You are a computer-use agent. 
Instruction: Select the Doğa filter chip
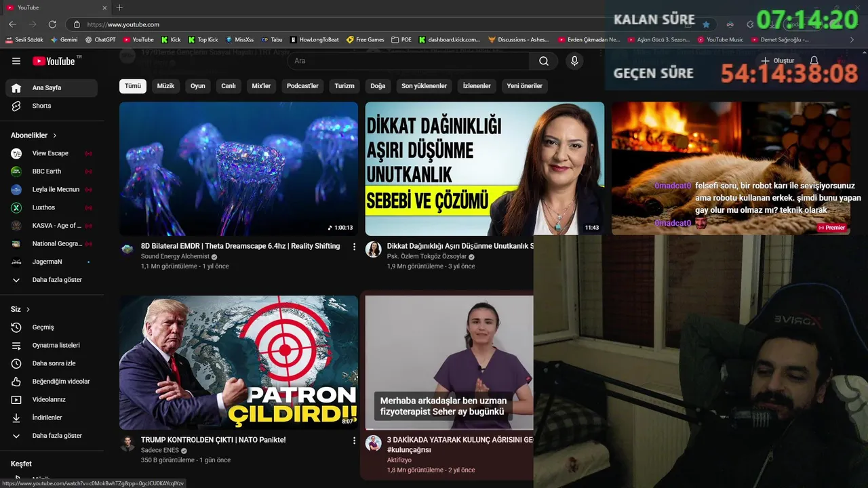378,86
